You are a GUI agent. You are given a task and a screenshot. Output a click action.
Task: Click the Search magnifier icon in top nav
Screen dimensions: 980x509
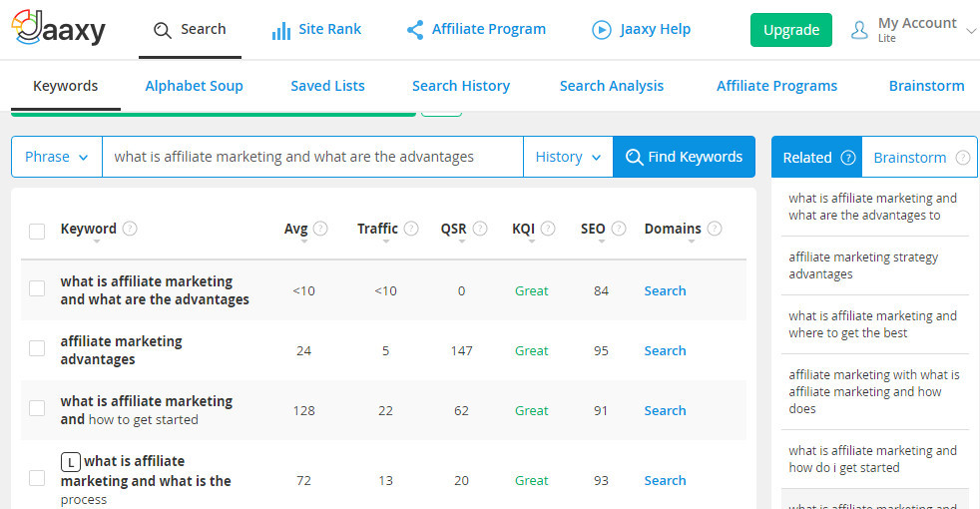[x=163, y=30]
